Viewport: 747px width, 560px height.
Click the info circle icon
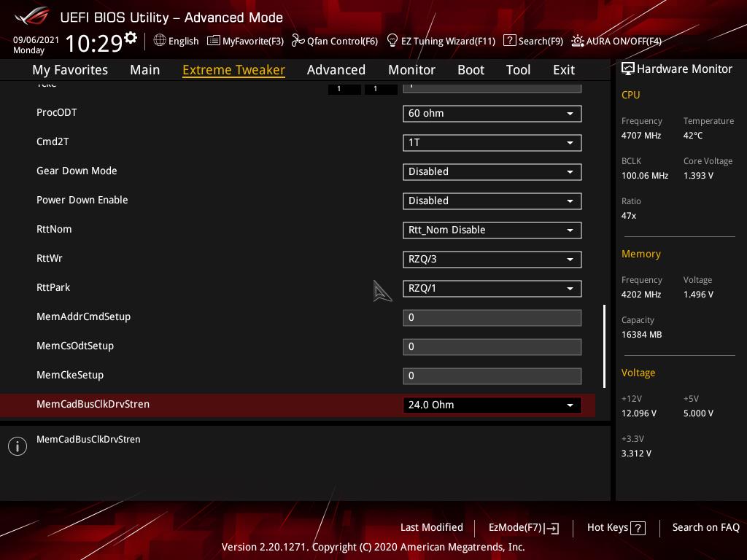[18, 446]
